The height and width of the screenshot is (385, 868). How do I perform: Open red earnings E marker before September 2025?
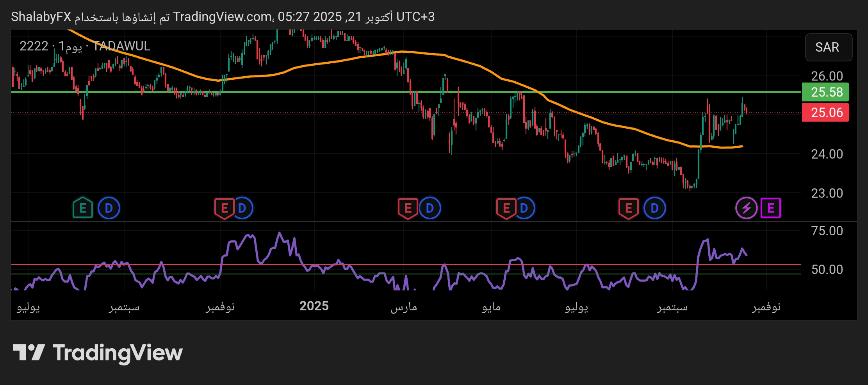click(x=628, y=208)
